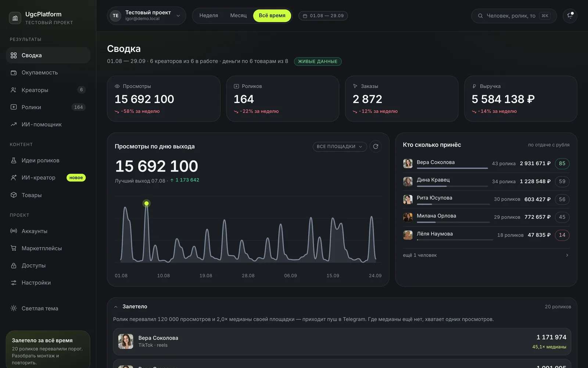The image size is (588, 368).
Task: Open Вера Соколова contributor row
Action: (x=486, y=164)
